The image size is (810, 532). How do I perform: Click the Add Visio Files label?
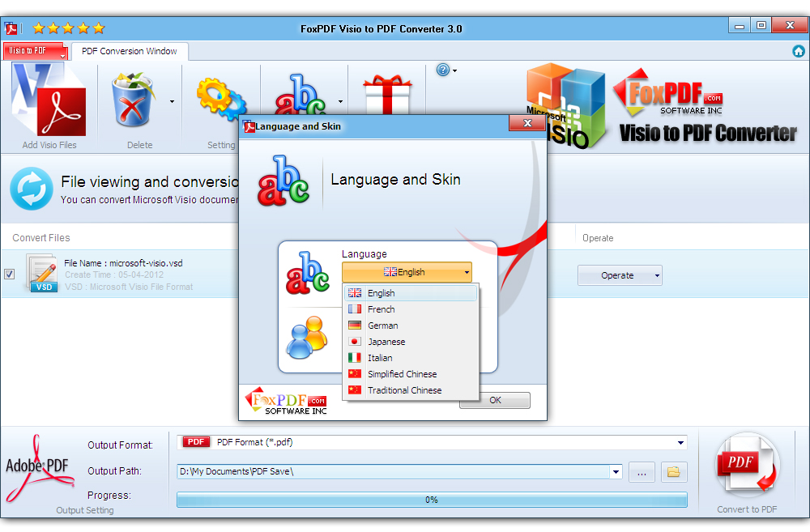click(x=49, y=145)
